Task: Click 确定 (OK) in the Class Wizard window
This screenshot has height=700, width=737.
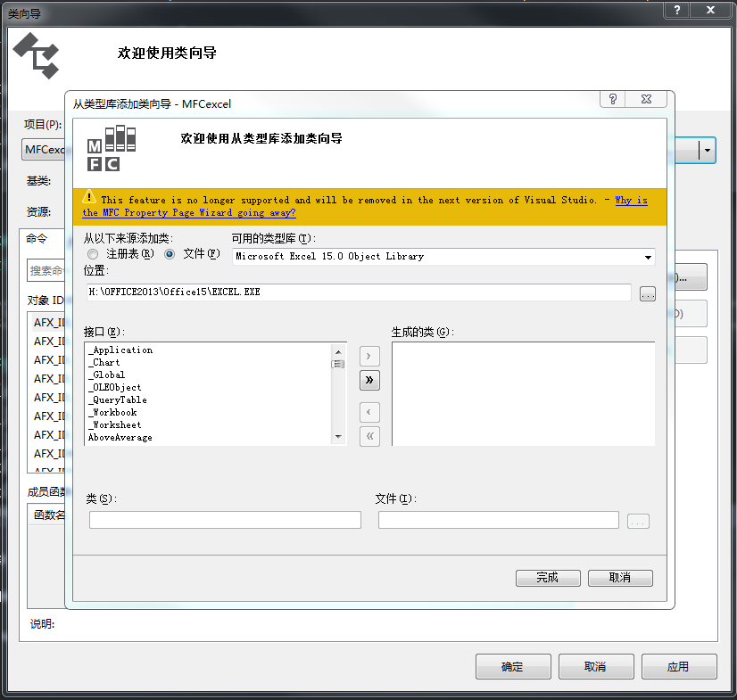Action: (513, 667)
